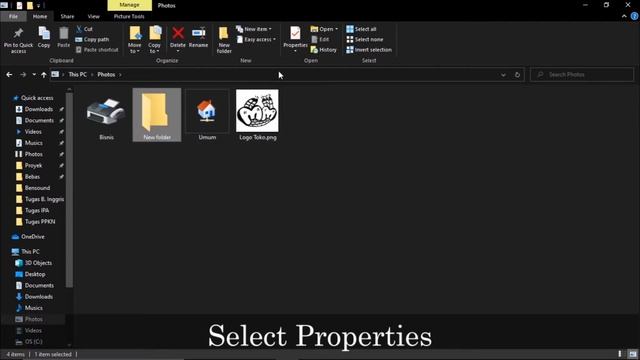Viewport: 640px width, 360px height.
Task: Select the Bisnis printer item
Action: tap(106, 116)
